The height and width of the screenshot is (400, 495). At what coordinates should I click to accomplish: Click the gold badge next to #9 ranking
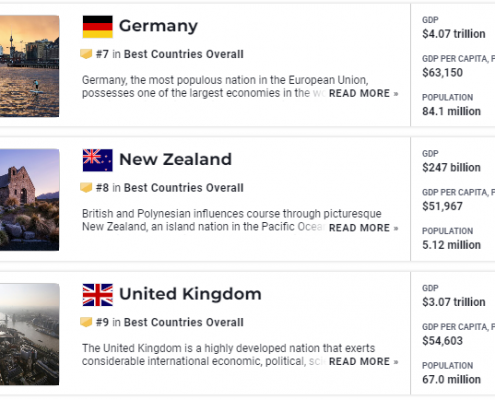(x=86, y=322)
